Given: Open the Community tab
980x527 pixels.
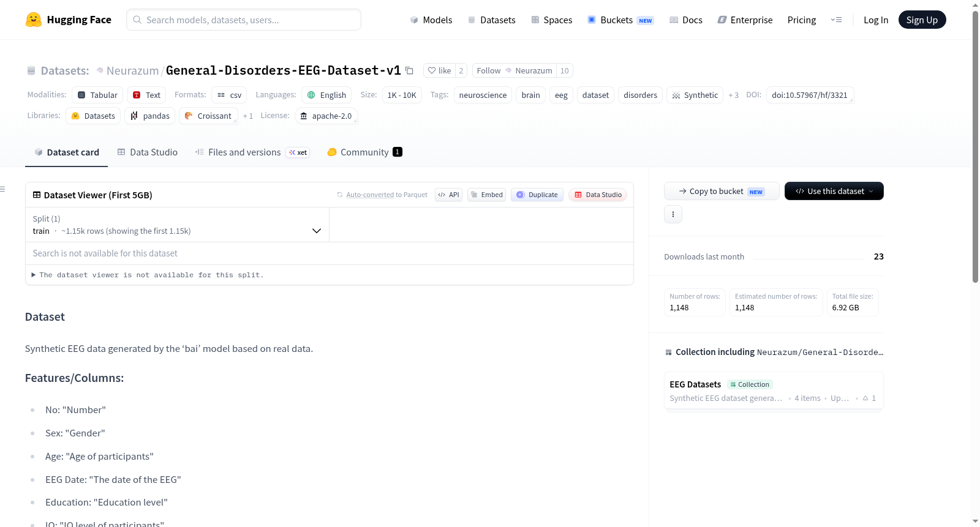Looking at the screenshot, I should [364, 152].
